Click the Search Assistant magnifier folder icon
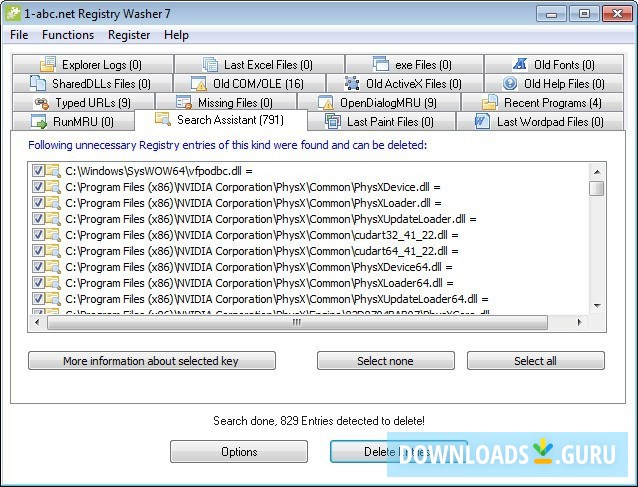 point(162,119)
